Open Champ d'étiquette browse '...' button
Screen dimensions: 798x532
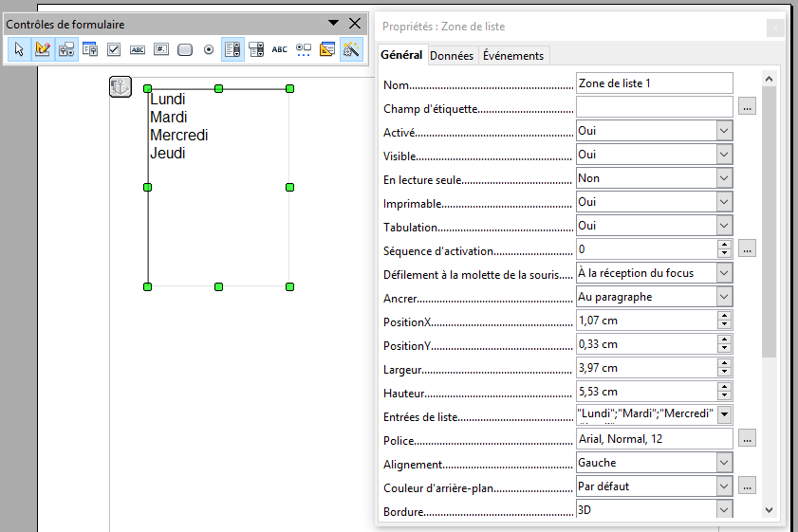click(x=747, y=106)
